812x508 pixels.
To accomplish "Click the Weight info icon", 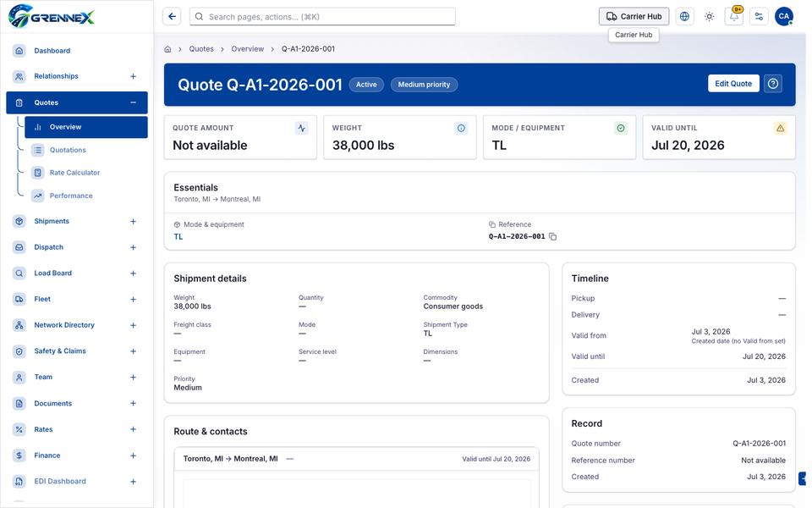I will (x=461, y=128).
